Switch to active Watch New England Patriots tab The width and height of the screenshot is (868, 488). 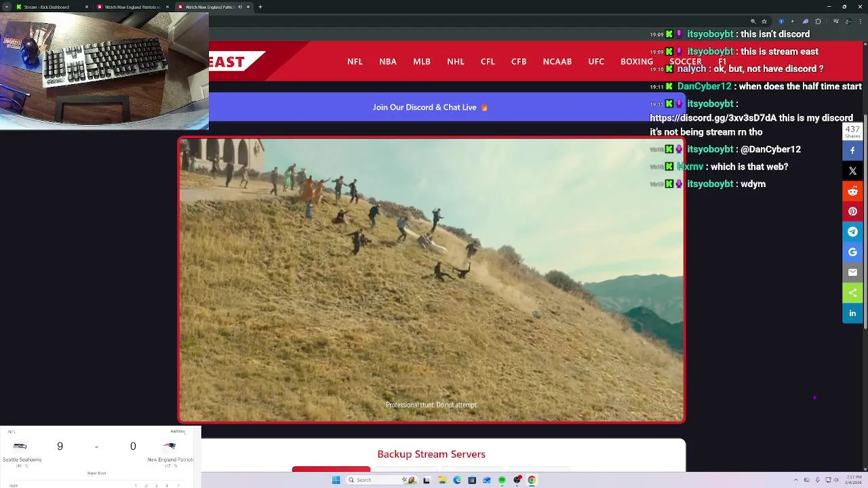(214, 7)
